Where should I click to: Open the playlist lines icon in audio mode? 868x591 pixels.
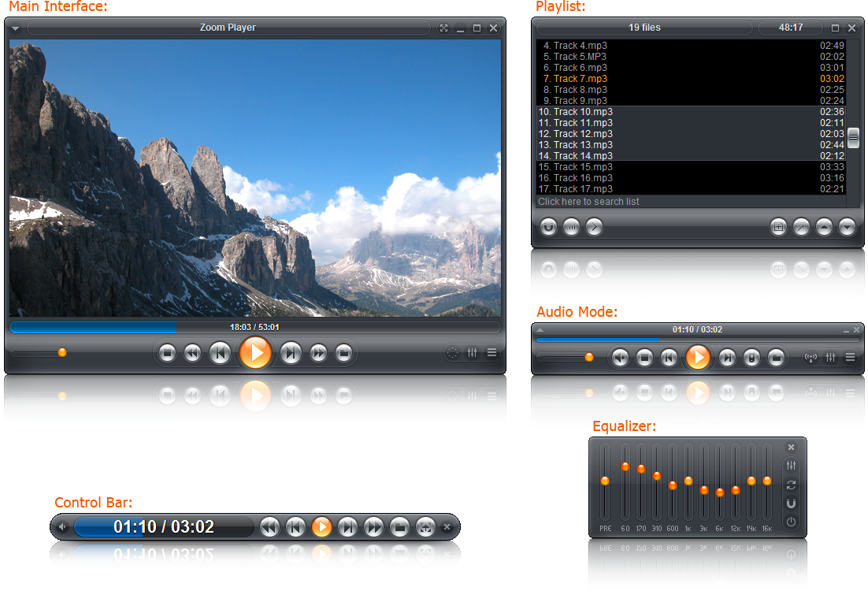[851, 358]
